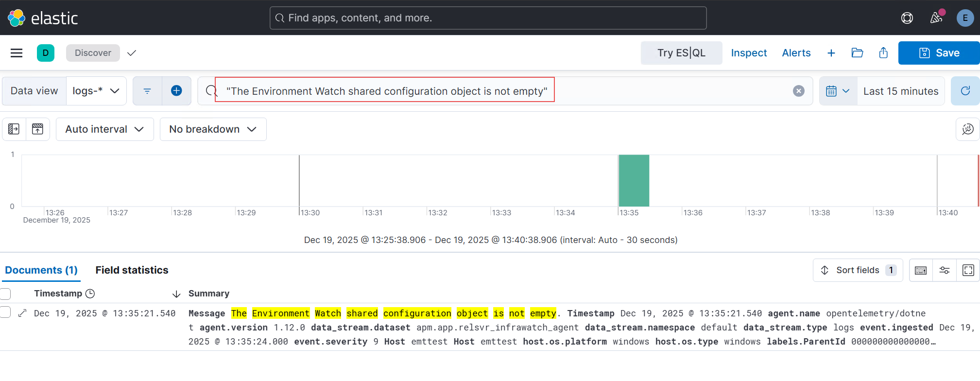Open the saved searches folder icon

tap(857, 53)
